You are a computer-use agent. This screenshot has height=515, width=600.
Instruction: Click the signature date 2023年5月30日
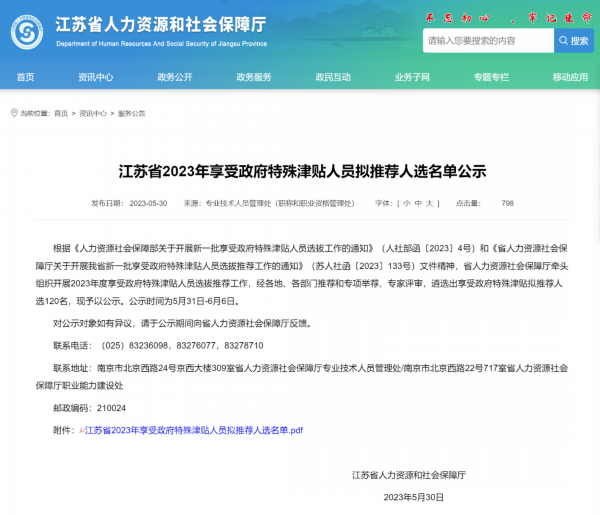click(413, 497)
